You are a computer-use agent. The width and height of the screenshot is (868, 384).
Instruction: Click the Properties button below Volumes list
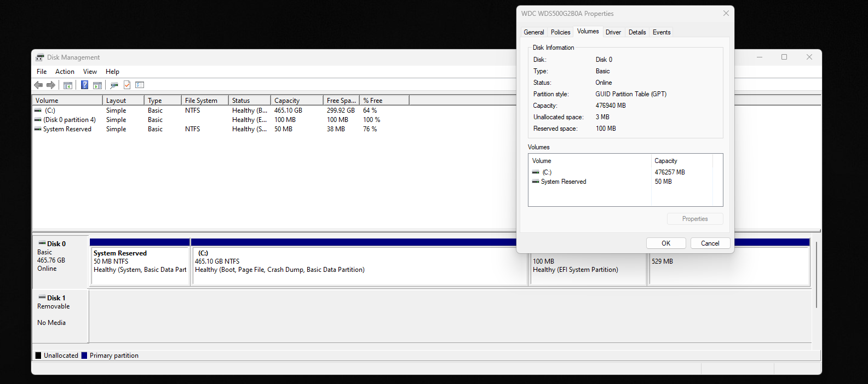695,219
